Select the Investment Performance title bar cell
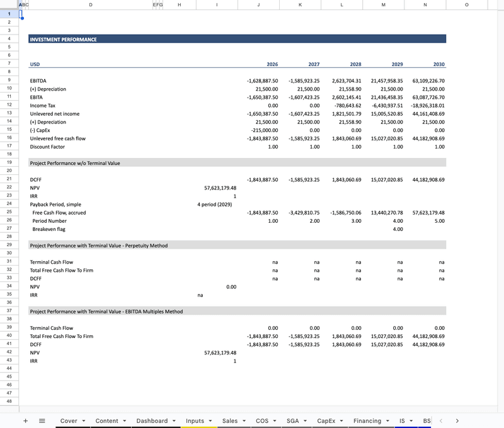The width and height of the screenshot is (504, 428). (237, 39)
